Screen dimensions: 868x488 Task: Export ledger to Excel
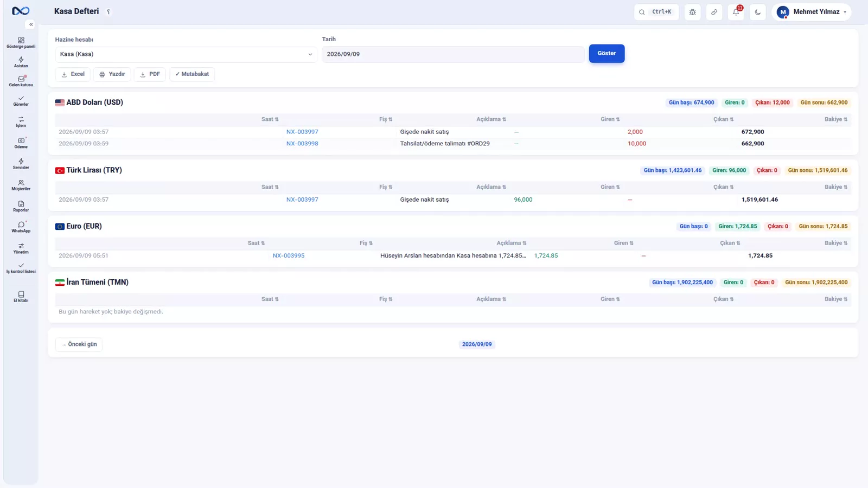[73, 74]
